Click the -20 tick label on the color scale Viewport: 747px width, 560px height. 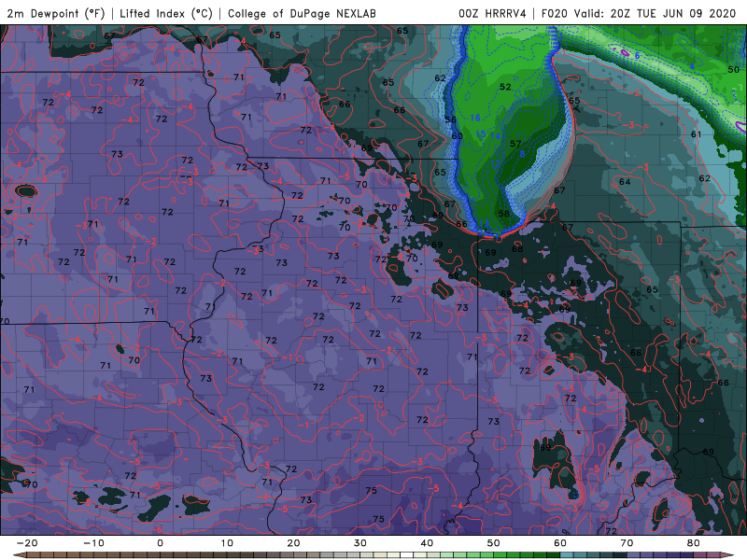pos(27,543)
